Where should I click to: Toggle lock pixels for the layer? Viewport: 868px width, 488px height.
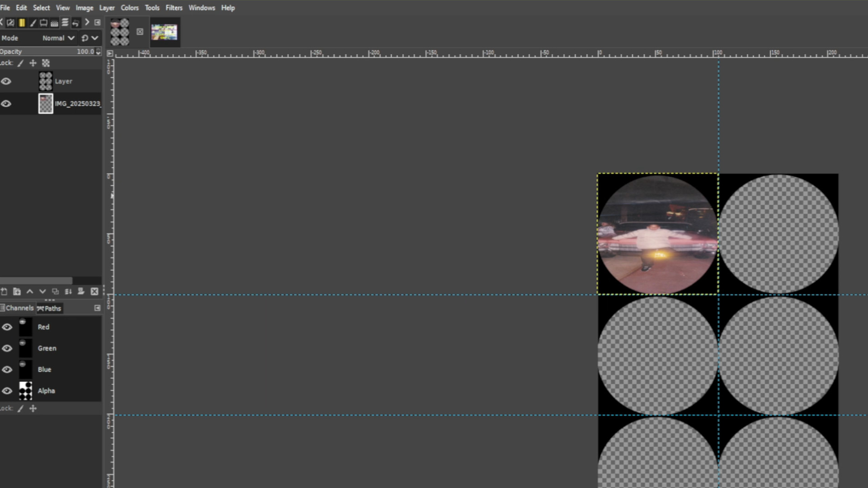coord(20,63)
